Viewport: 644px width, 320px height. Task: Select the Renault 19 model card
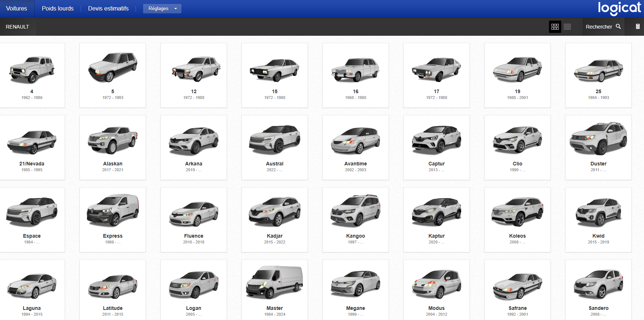click(518, 75)
